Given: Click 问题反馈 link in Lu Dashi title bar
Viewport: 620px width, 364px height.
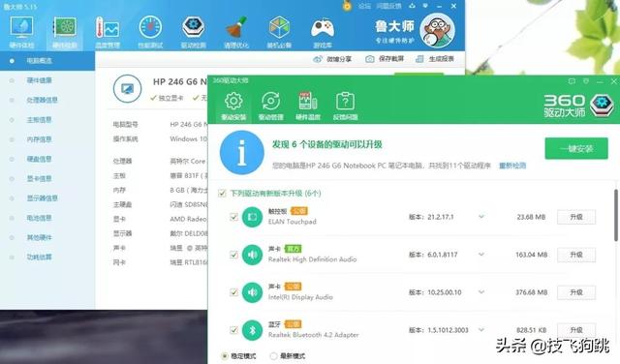Looking at the screenshot, I should pos(388,6).
